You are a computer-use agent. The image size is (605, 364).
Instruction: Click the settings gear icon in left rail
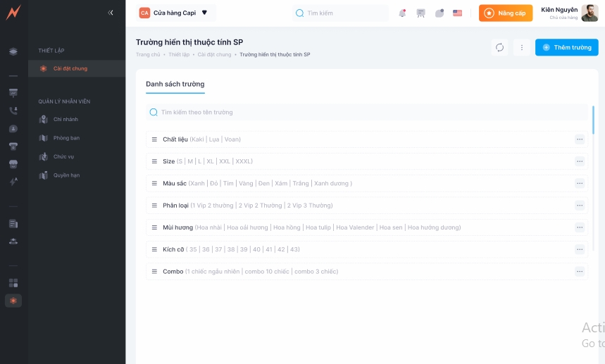(x=13, y=301)
